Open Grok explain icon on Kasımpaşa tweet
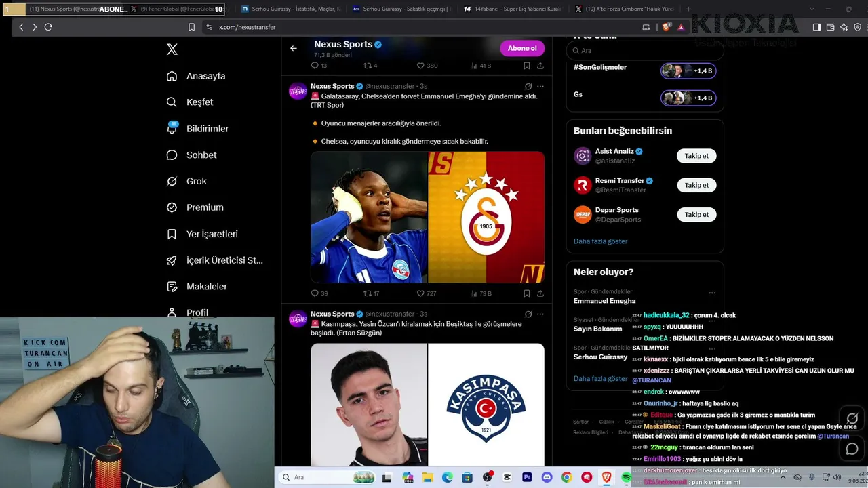 point(528,314)
